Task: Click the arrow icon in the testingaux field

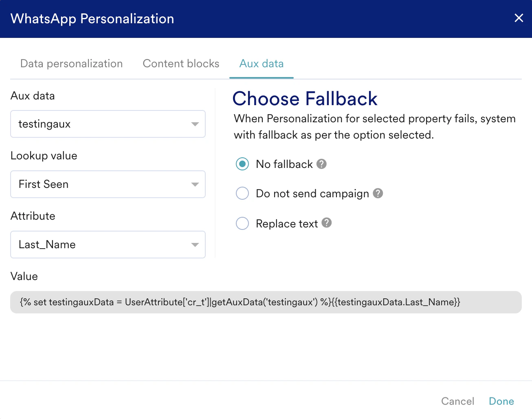Action: 195,124
